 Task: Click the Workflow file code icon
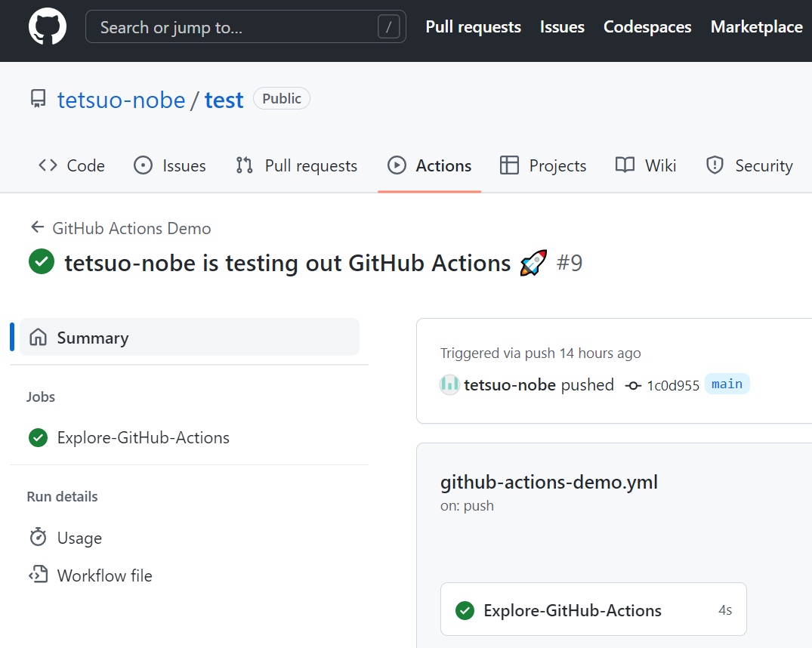click(x=38, y=575)
